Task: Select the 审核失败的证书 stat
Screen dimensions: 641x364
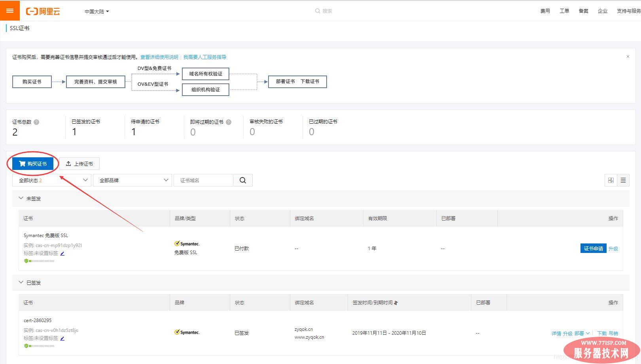Action: [x=266, y=127]
